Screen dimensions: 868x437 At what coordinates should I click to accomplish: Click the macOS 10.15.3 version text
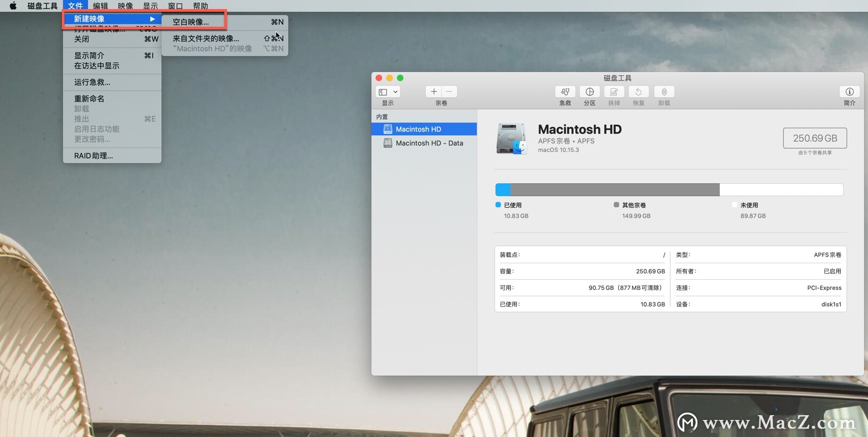pos(558,150)
